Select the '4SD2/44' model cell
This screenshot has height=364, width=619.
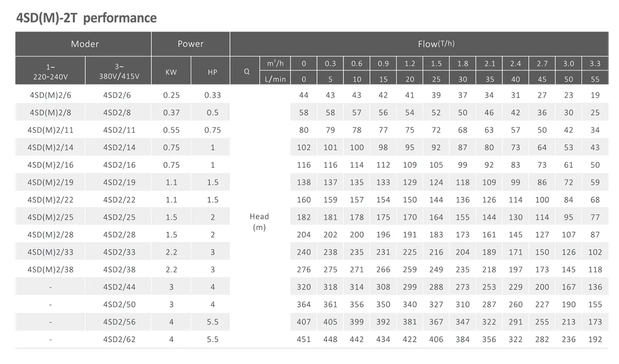point(119,287)
